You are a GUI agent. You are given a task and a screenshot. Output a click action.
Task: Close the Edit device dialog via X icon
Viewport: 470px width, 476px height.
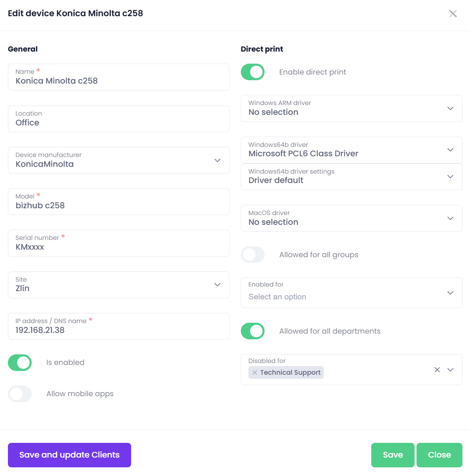click(x=453, y=14)
